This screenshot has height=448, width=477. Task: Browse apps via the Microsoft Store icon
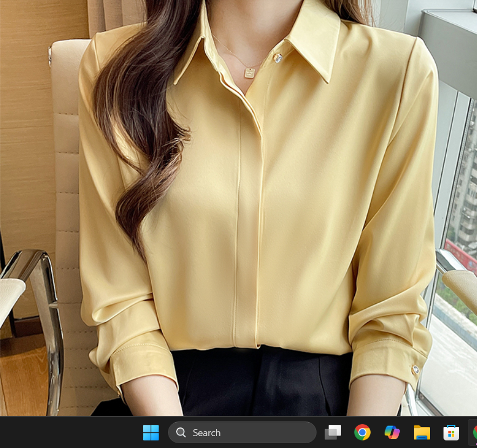(451, 432)
